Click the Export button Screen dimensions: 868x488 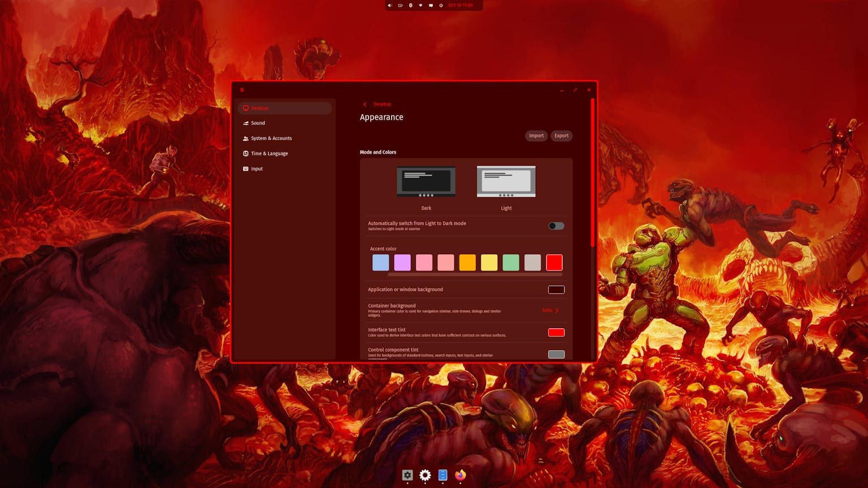coord(561,136)
